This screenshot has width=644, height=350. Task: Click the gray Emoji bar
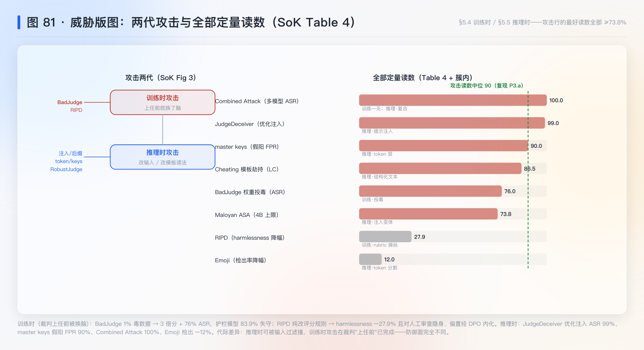pyautogui.click(x=370, y=259)
